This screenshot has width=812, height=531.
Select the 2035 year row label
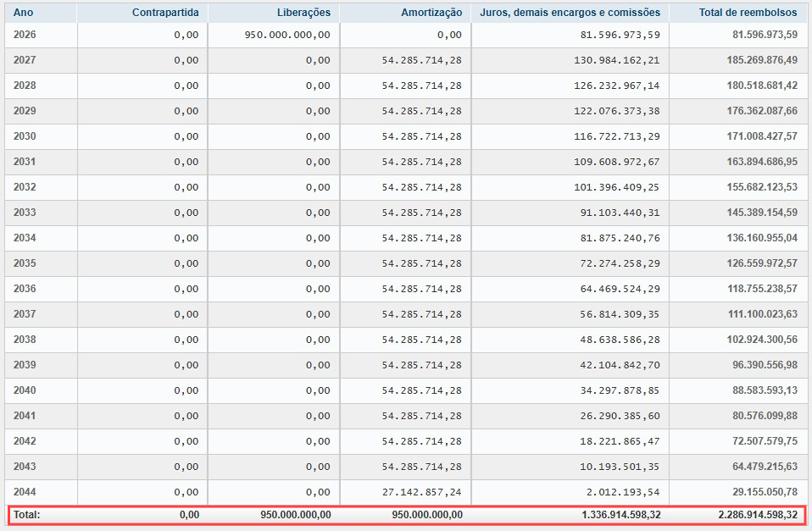[x=25, y=263]
